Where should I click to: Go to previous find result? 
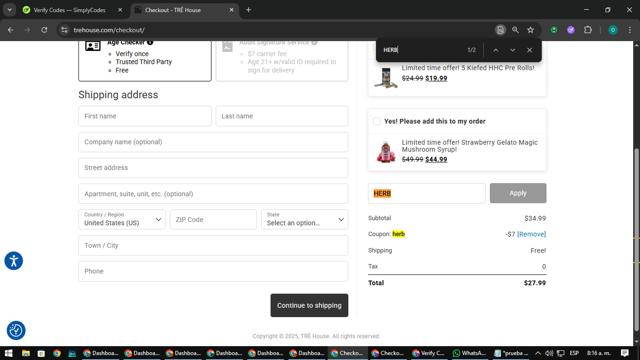click(x=496, y=50)
